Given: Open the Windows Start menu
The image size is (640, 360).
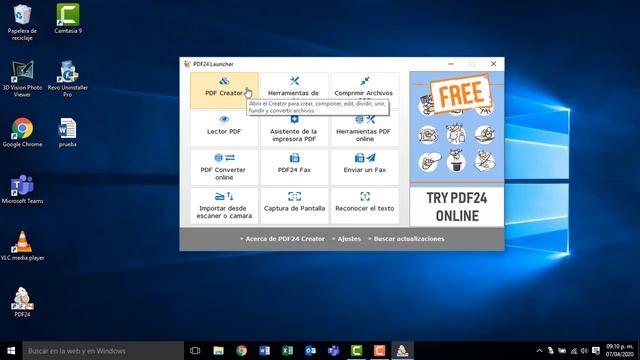Looking at the screenshot, I should (x=11, y=351).
